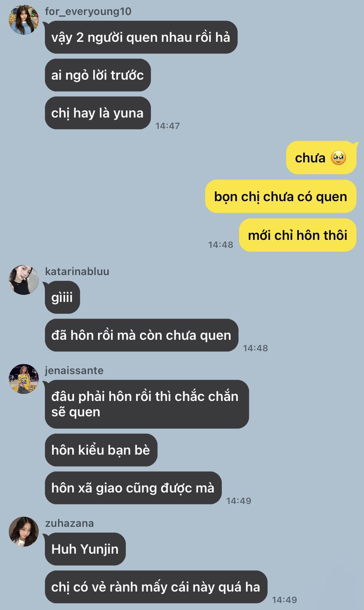The image size is (364, 610).
Task: Tap the 'chị hay là yuna' message
Action: 98,113
